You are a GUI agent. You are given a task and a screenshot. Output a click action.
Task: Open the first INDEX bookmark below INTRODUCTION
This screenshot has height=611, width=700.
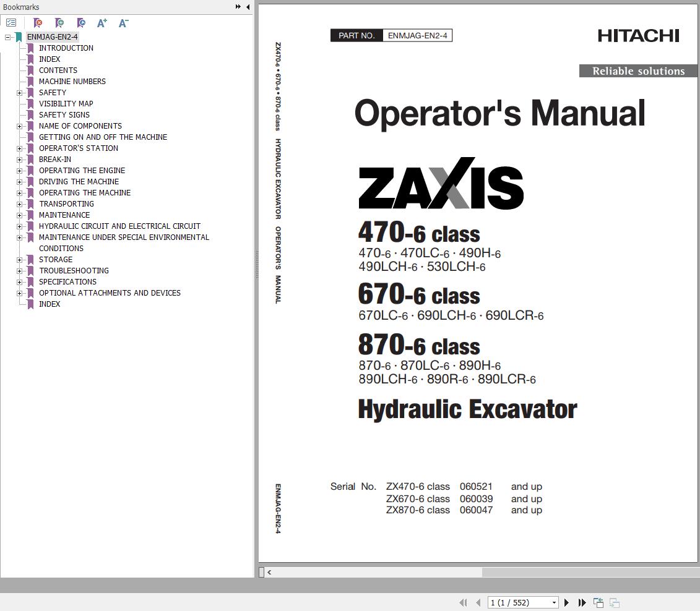pos(49,59)
